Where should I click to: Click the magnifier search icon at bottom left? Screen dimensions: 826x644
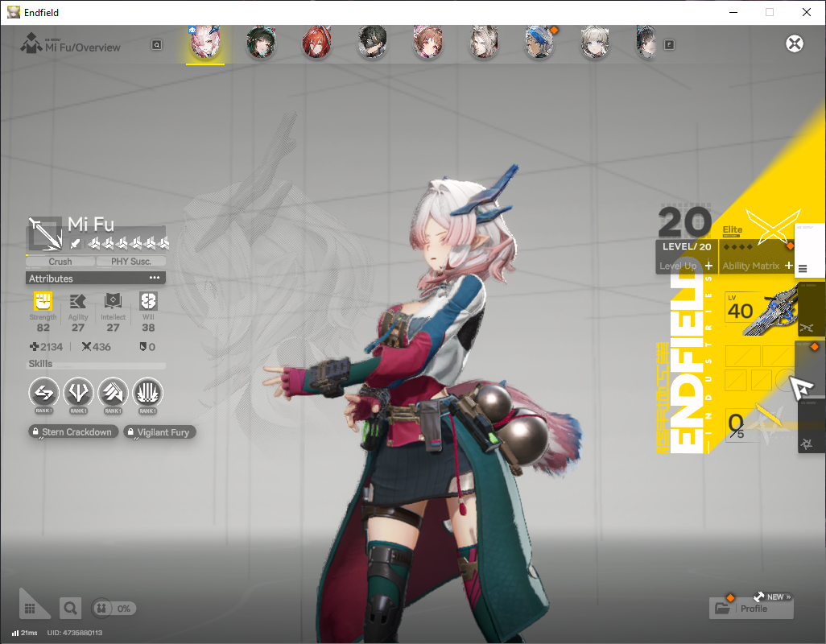click(70, 609)
